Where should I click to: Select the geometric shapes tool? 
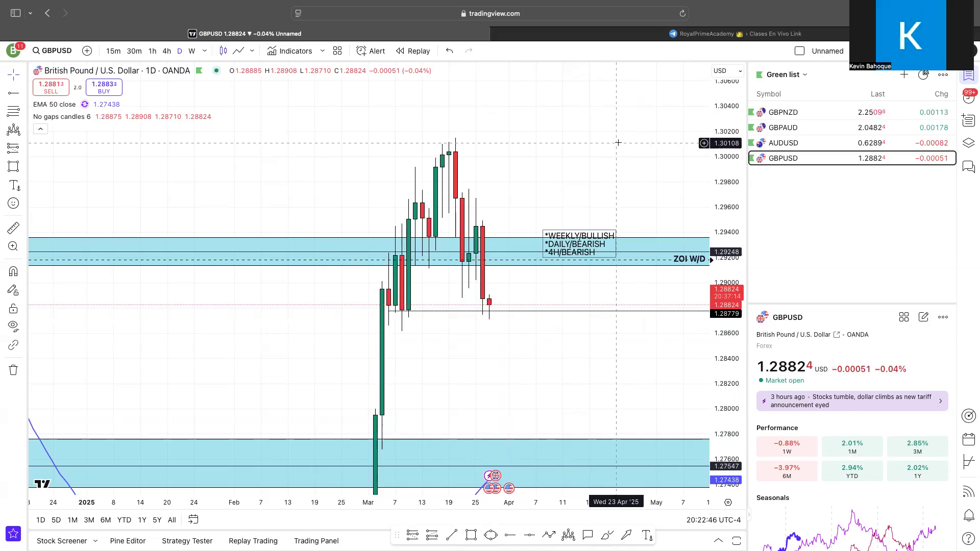coord(14,166)
